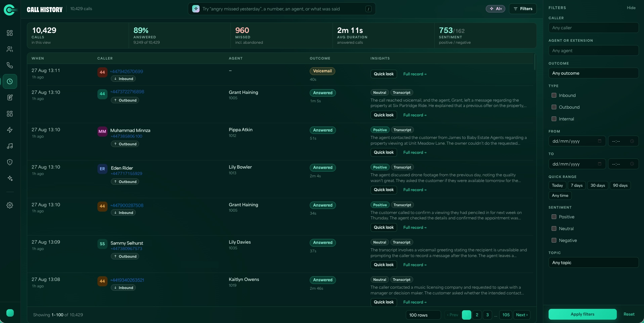Screen dimensions: 644x323
Task: Select the 7 days quick range
Action: click(576, 185)
